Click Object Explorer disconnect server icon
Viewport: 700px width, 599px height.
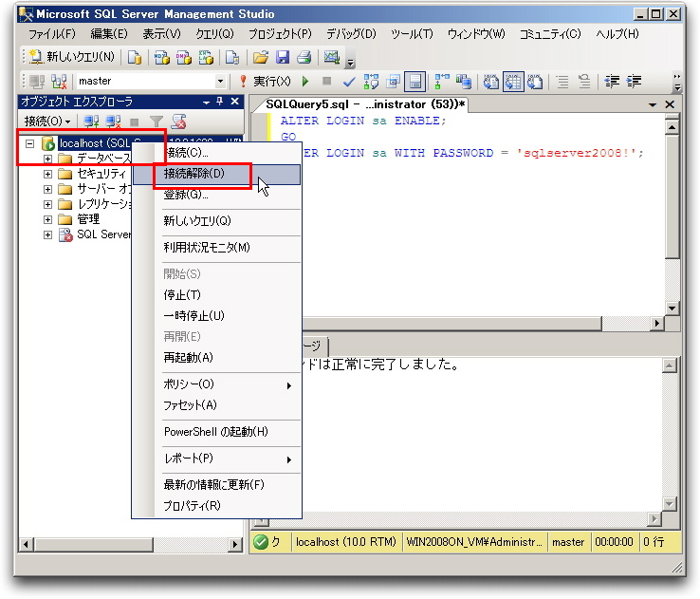(113, 122)
